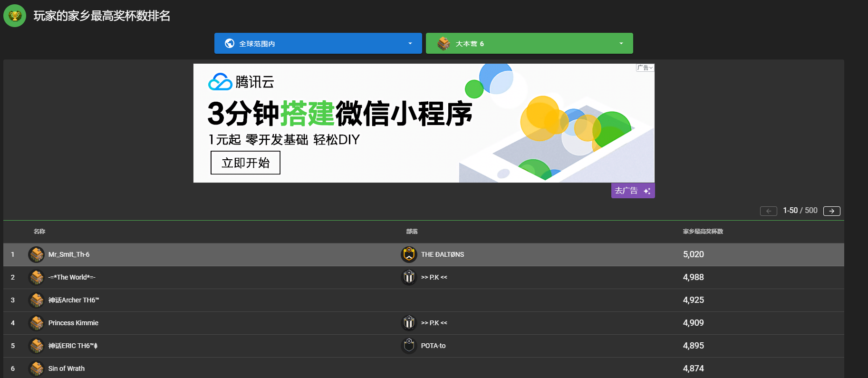
Task: Click the 1-50 / 500 page indicator
Action: pyautogui.click(x=800, y=211)
